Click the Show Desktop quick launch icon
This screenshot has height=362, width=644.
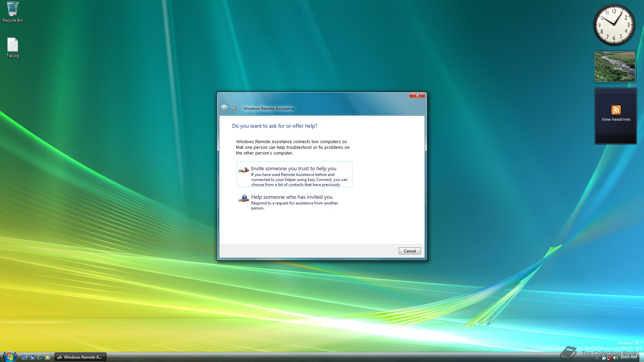[24, 357]
